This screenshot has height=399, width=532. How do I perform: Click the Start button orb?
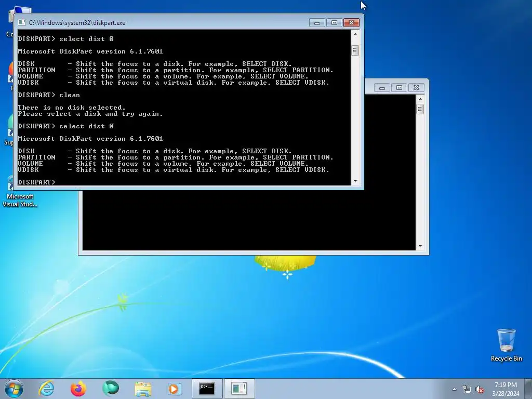[14, 389]
